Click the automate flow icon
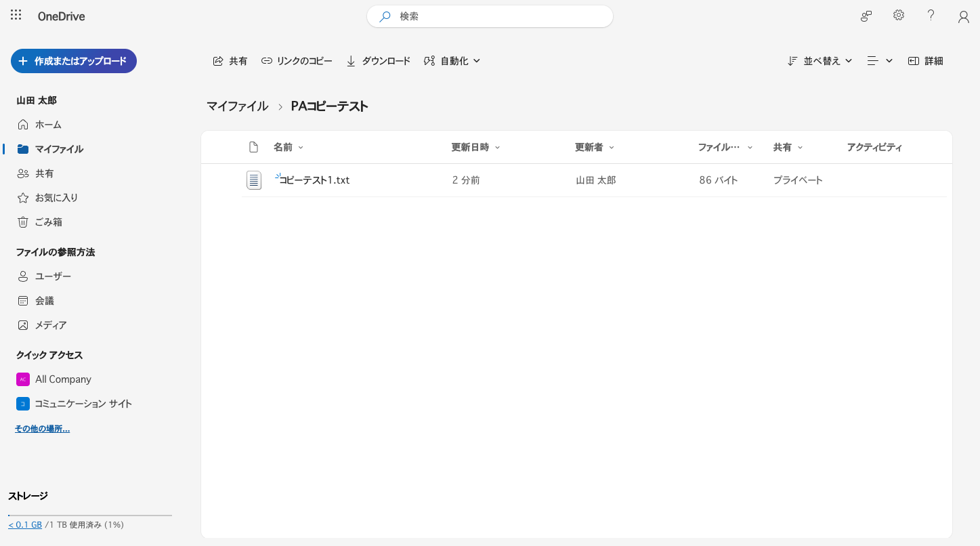The height and width of the screenshot is (546, 980). click(429, 61)
